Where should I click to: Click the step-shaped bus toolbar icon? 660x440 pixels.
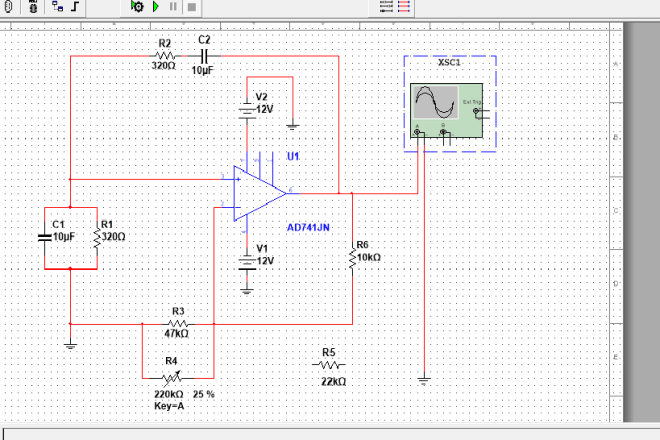(75, 6)
